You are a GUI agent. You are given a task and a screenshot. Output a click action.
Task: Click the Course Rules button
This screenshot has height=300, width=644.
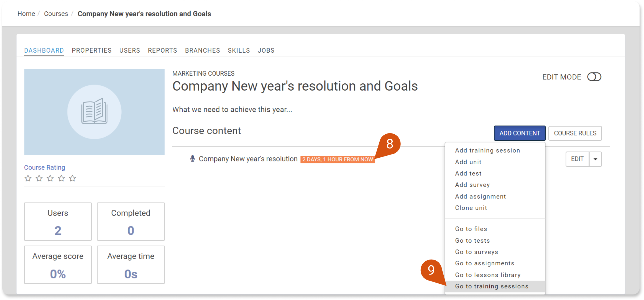pos(575,133)
